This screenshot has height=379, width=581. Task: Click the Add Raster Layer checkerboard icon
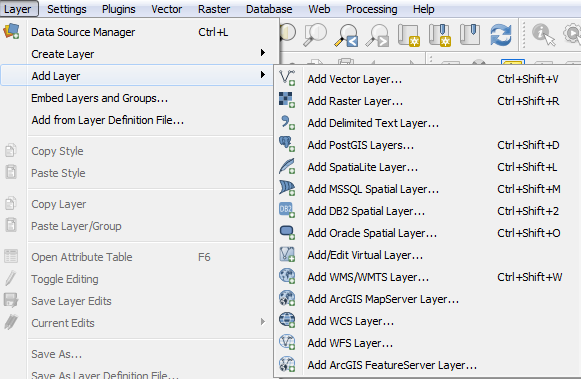pyautogui.click(x=287, y=100)
